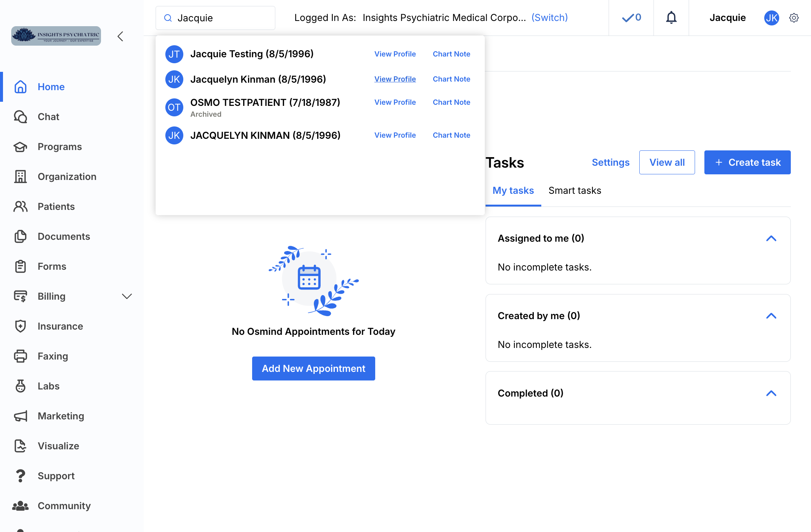Click the Labs flask icon
The width and height of the screenshot is (811, 532).
pyautogui.click(x=20, y=386)
